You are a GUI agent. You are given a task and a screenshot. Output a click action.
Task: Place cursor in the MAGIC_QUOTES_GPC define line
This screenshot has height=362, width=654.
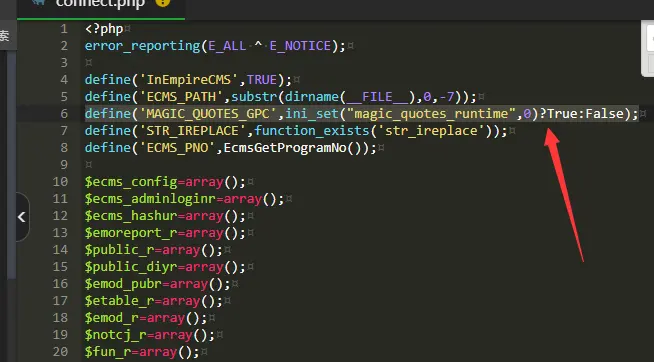click(x=362, y=114)
